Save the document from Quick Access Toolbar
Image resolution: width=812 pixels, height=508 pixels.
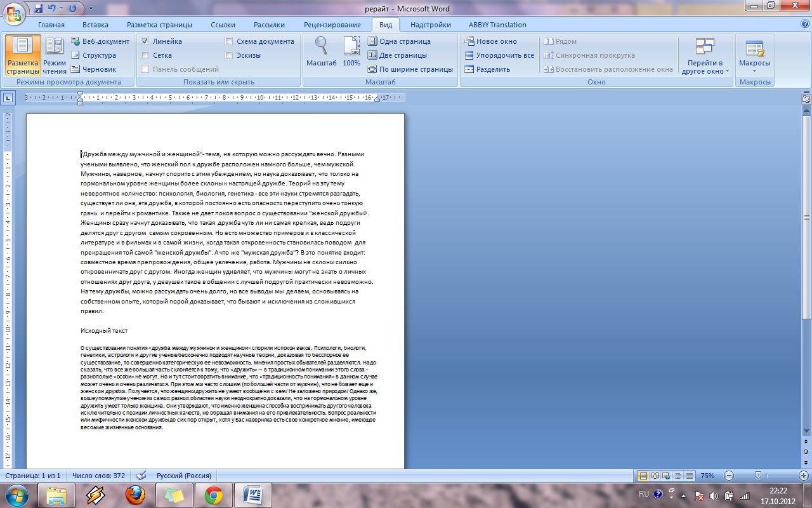point(38,8)
